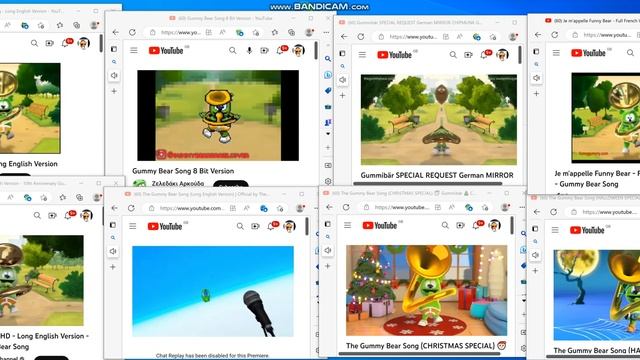Click address bar in Christmas Special window
This screenshot has height=360, width=640.
402,207
